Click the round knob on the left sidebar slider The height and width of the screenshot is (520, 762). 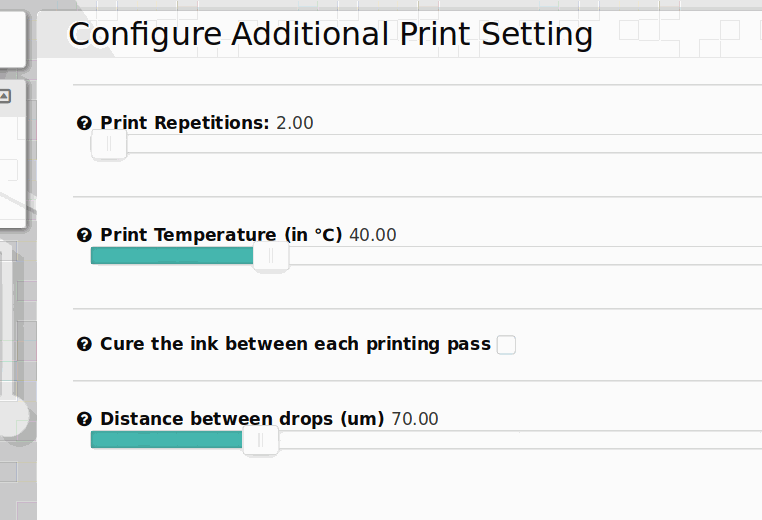point(12,415)
